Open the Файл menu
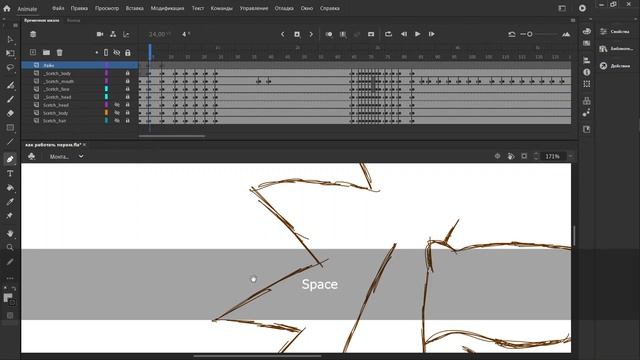Image resolution: width=640 pixels, height=360 pixels. pyautogui.click(x=58, y=8)
